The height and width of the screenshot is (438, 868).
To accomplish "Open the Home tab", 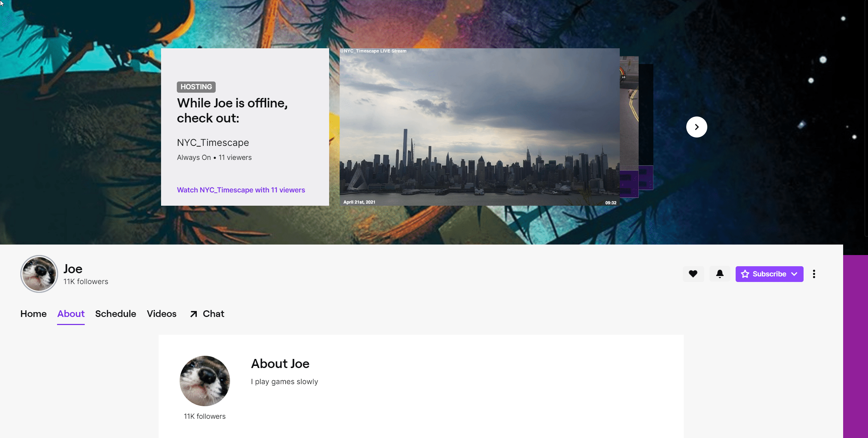I will click(x=33, y=314).
